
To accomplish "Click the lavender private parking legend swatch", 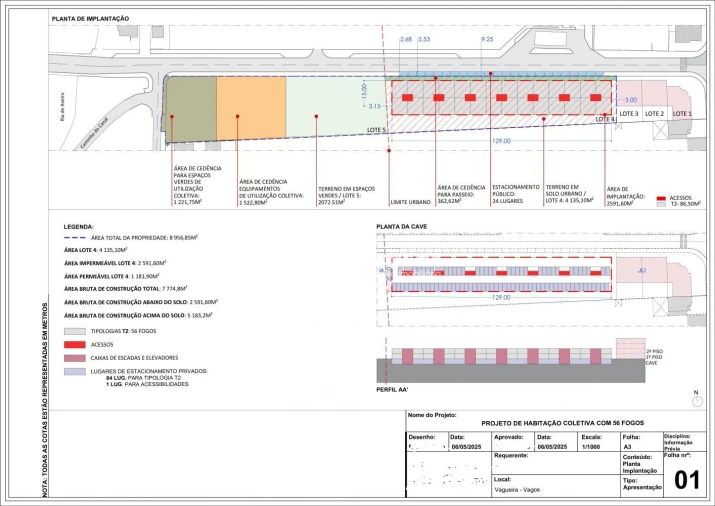I will pyautogui.click(x=76, y=372).
